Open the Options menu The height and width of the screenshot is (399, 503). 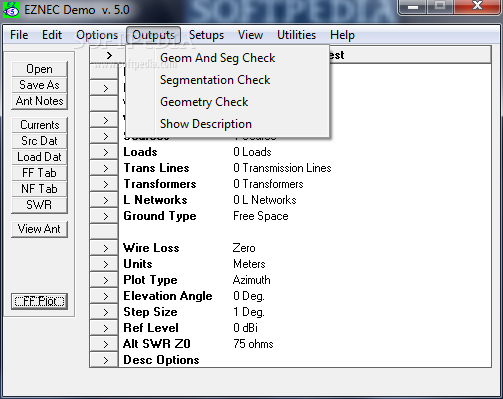point(97,35)
